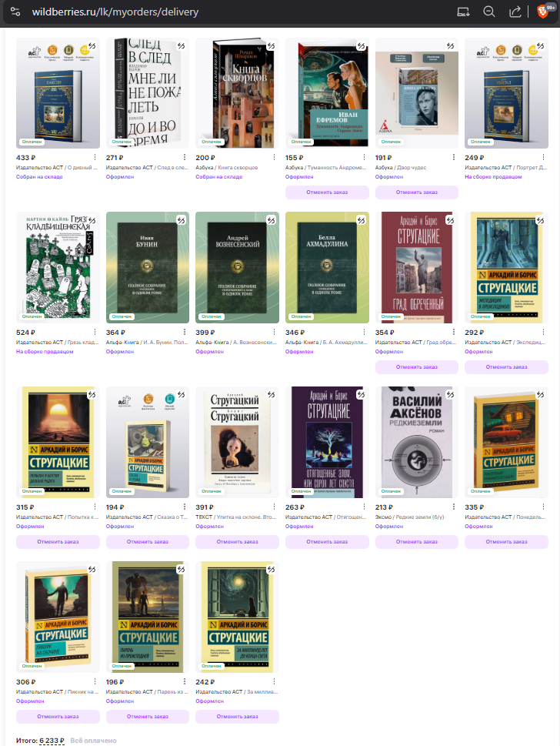The width and height of the screenshot is (560, 746).
Task: Open the Белла Ахмадулина book thumbnail
Action: (327, 267)
